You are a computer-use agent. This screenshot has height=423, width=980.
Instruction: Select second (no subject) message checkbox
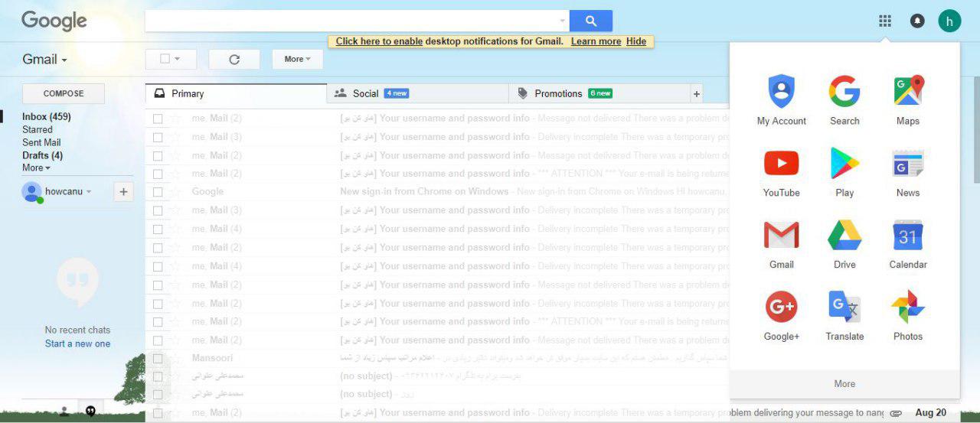point(158,395)
